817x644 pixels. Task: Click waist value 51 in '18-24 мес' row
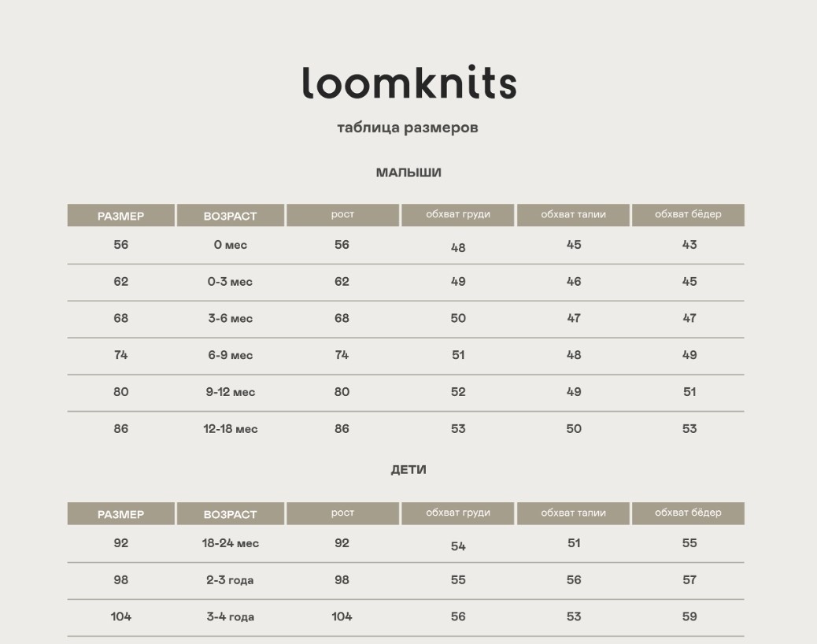(x=574, y=543)
